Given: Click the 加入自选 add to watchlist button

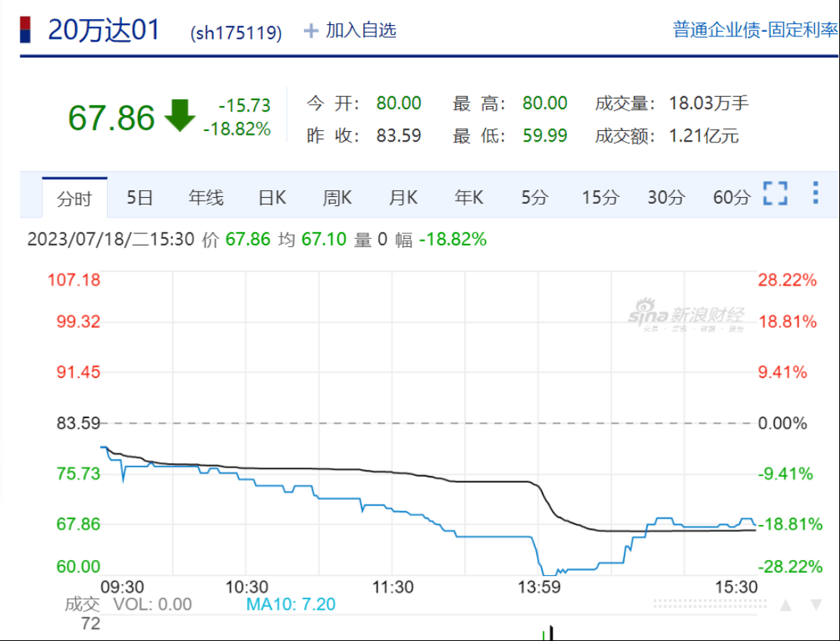Looking at the screenshot, I should pyautogui.click(x=360, y=30).
